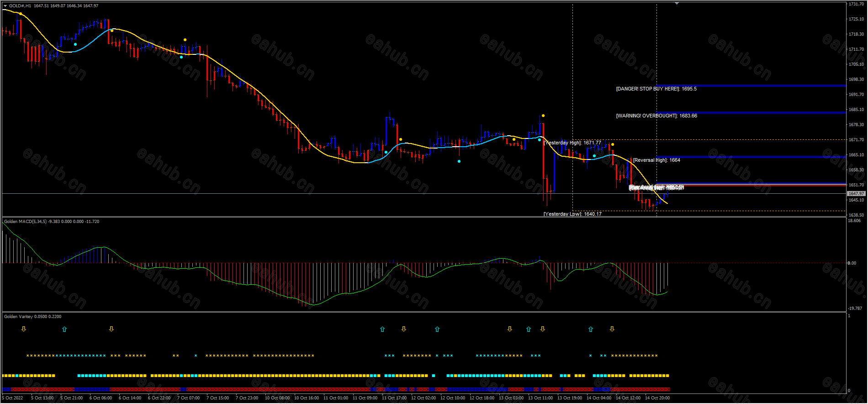This screenshot has height=404, width=868.
Task: Click 1698.30 on the price scale
Action: [x=856, y=79]
